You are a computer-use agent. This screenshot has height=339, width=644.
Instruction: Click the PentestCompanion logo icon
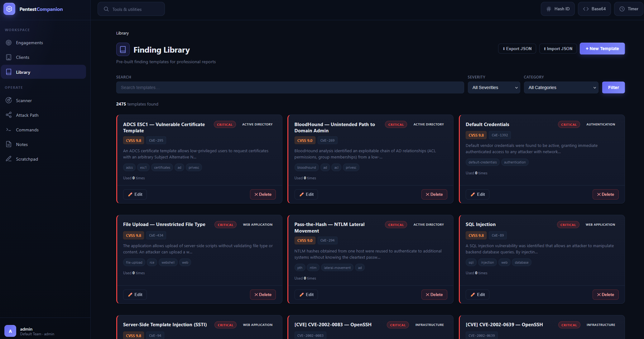click(x=9, y=9)
